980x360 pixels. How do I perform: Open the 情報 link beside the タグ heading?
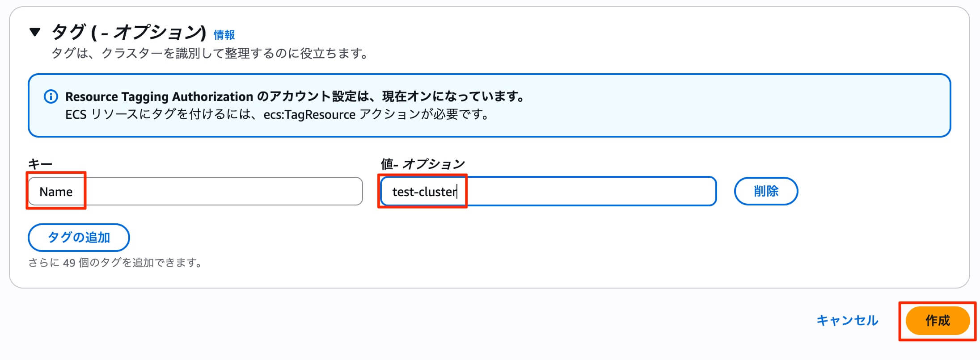point(224,35)
